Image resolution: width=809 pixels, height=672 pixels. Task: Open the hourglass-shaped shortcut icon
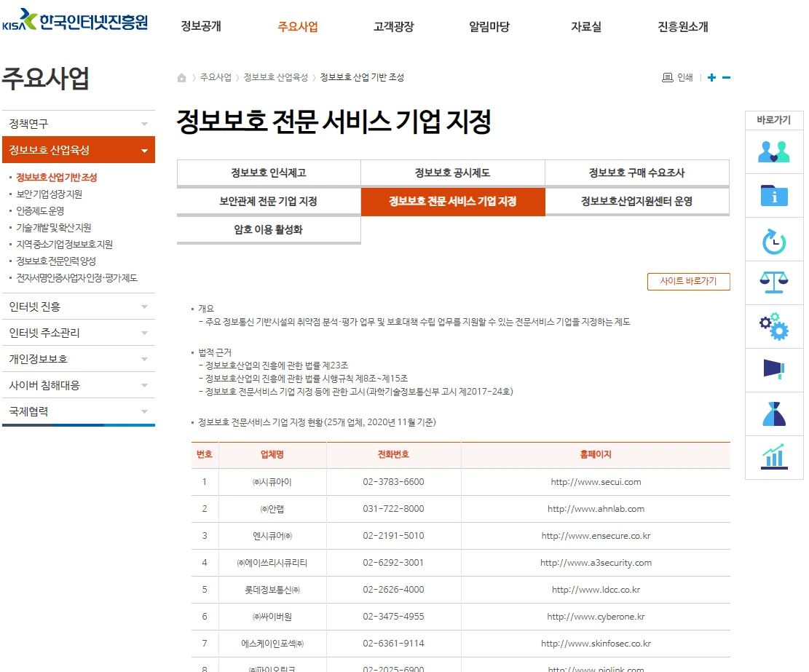[x=774, y=414]
